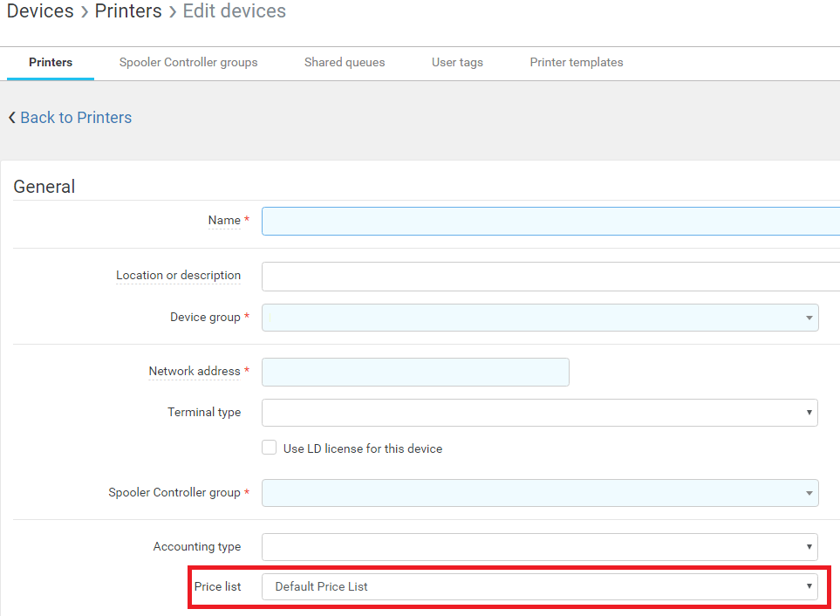Expand the Device group dropdown
Screen dimensions: 840x616
(539, 318)
